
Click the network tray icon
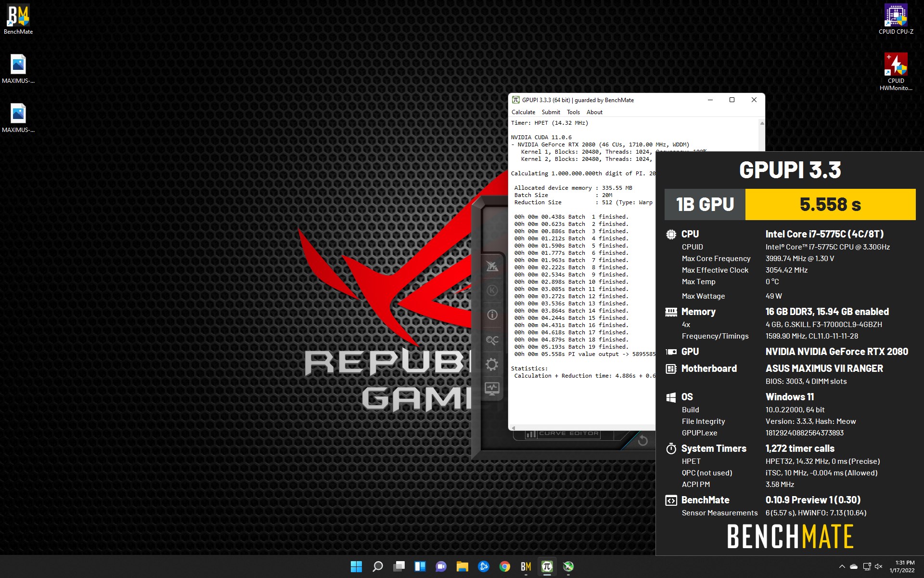[867, 566]
